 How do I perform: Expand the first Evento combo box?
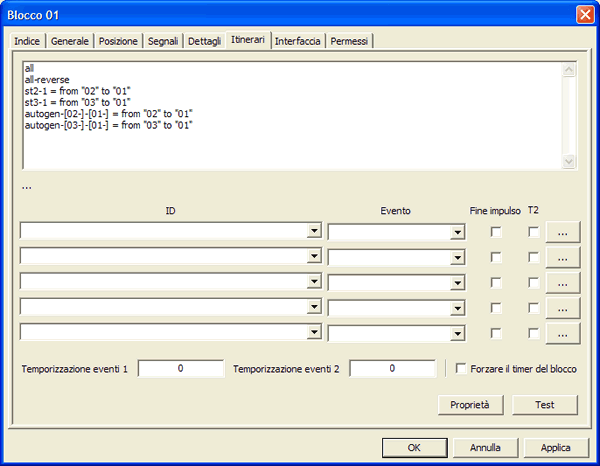tap(457, 232)
